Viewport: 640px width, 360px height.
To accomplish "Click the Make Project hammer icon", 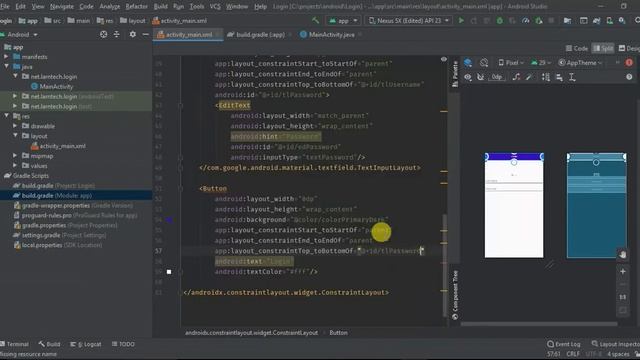I will click(x=315, y=20).
